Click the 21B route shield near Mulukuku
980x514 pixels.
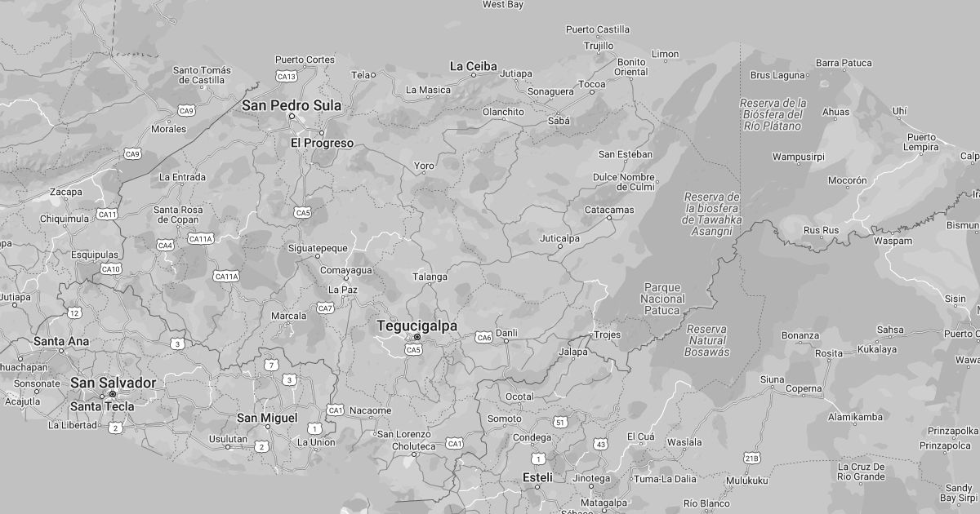752,457
